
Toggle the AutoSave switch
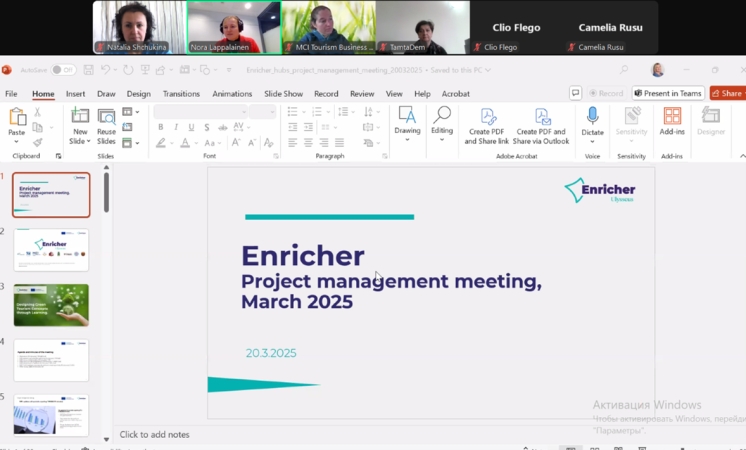pyautogui.click(x=63, y=70)
